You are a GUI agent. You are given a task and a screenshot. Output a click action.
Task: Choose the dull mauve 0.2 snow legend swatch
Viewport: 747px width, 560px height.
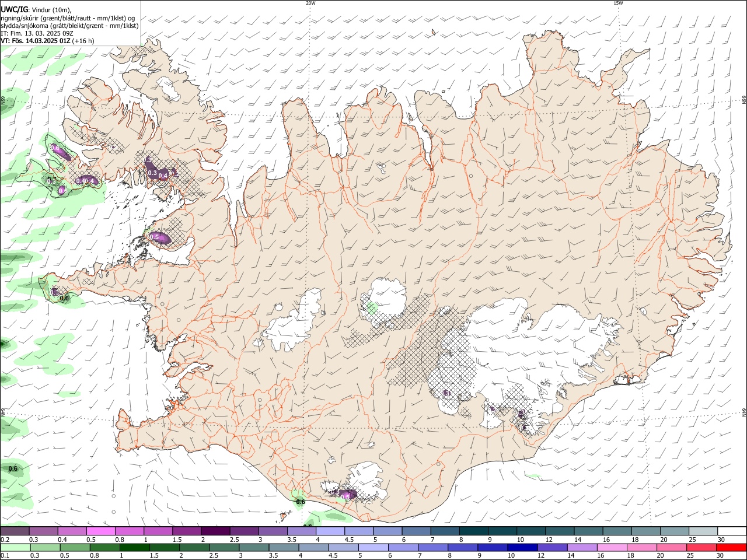click(x=15, y=531)
